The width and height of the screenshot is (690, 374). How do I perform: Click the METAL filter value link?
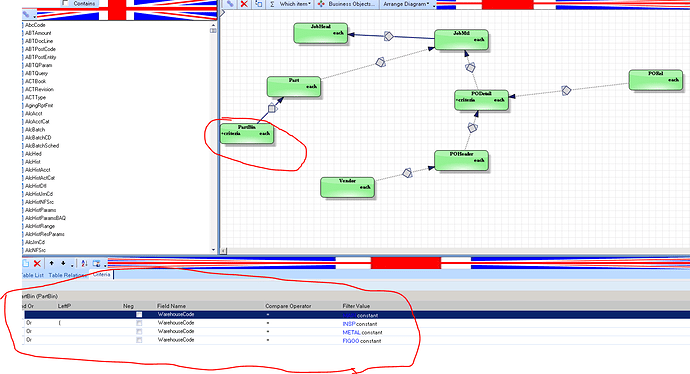[351, 333]
